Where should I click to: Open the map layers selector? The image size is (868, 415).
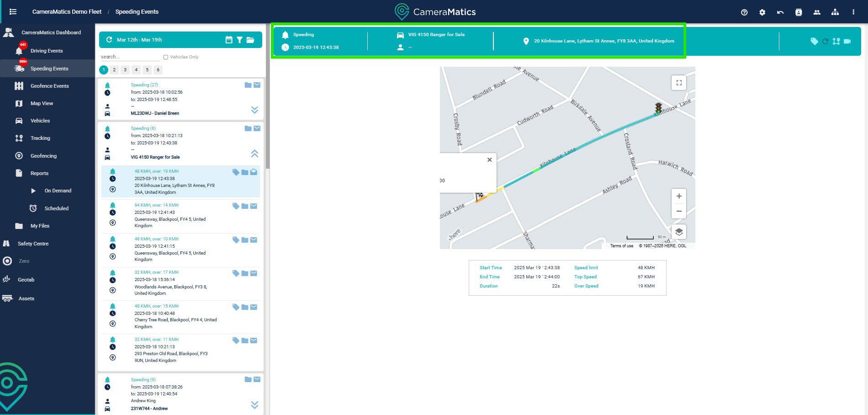coord(679,232)
